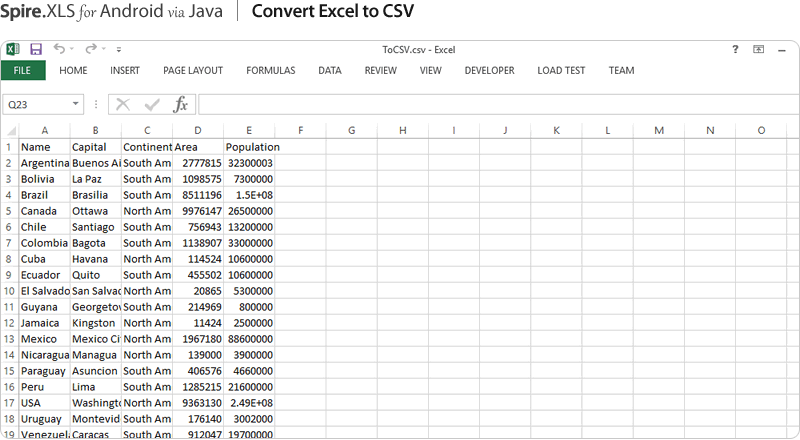800x440 pixels.
Task: Click inside the formula bar input
Action: tap(495, 104)
